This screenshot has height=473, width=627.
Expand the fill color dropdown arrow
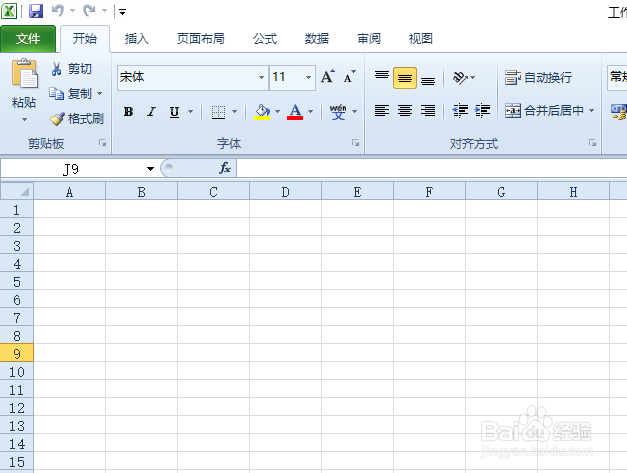[278, 112]
